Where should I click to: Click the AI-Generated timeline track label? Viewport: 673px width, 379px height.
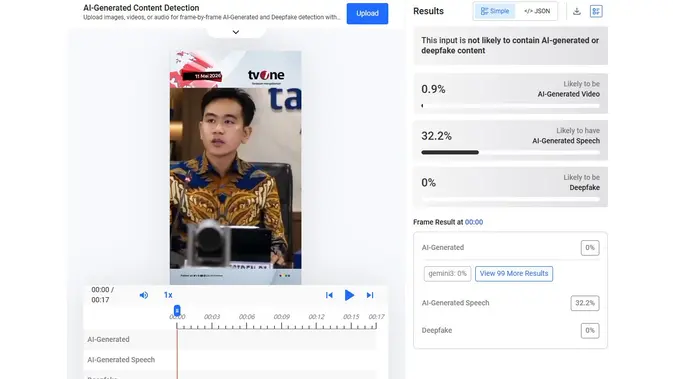pyautogui.click(x=108, y=339)
